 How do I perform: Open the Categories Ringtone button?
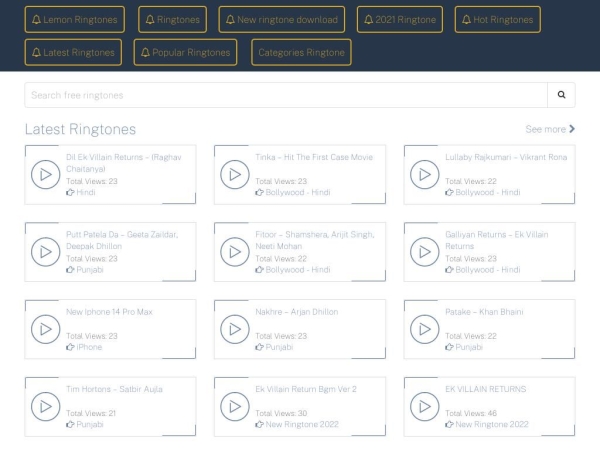tap(301, 52)
